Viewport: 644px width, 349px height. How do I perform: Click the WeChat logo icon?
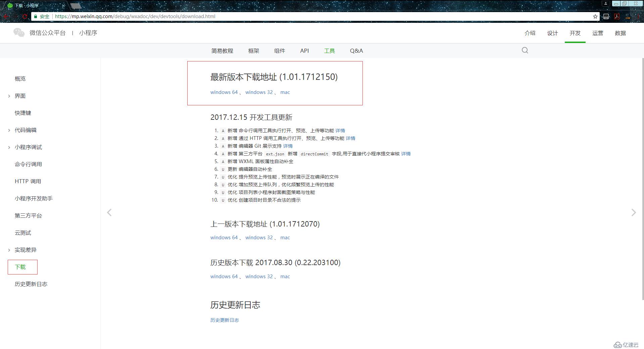pos(19,33)
